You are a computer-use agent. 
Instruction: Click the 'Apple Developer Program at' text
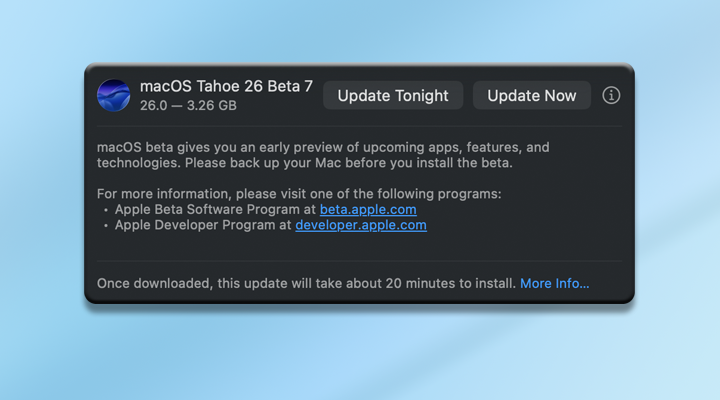204,226
